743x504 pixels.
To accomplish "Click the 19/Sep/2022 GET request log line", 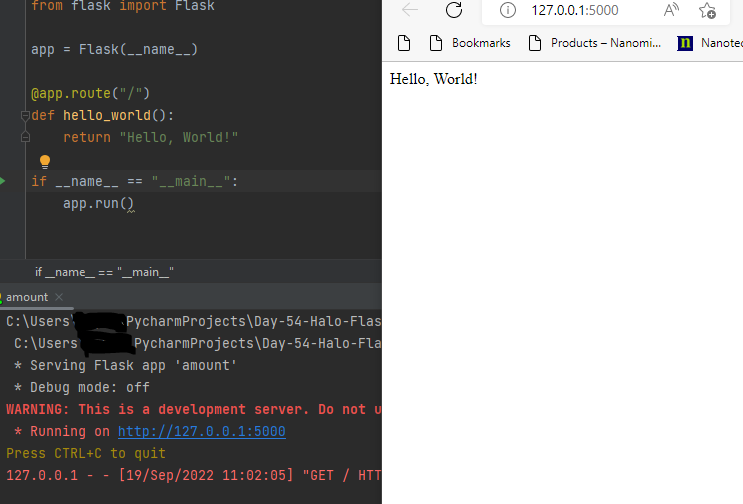I will [193, 475].
